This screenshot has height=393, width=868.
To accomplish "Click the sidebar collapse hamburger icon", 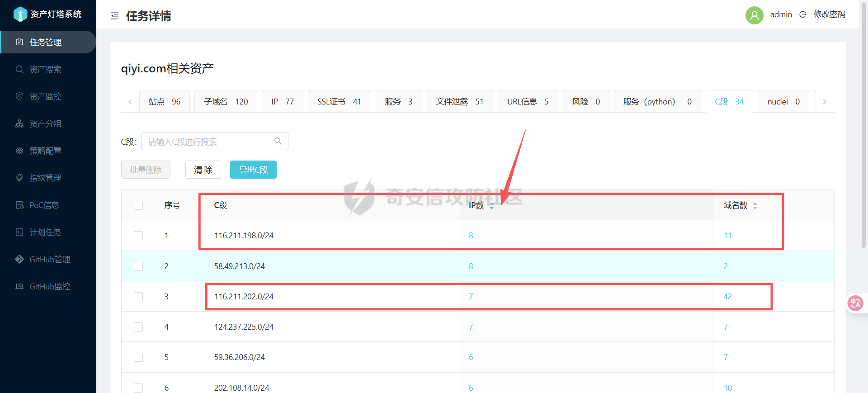I will [x=115, y=16].
